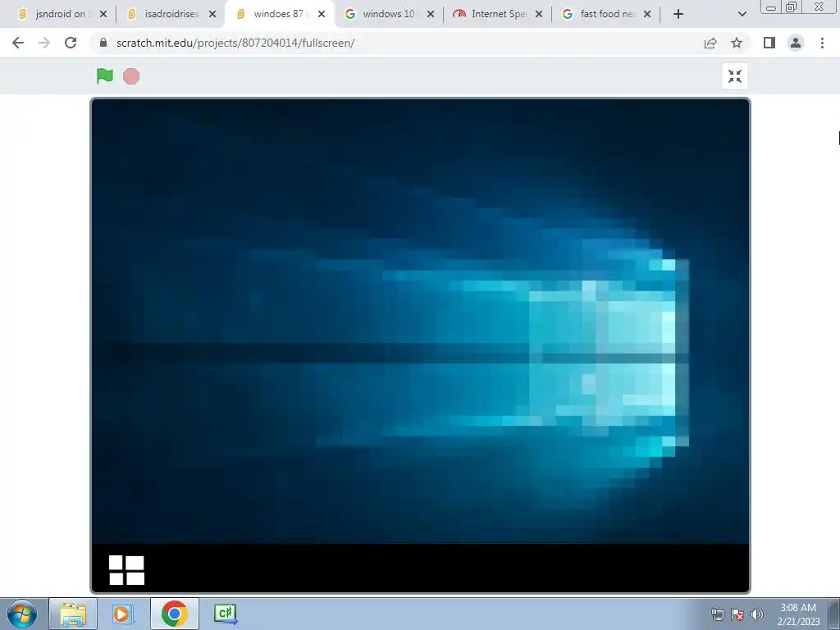Bookmark this page with star icon
The width and height of the screenshot is (840, 630).
tap(737, 43)
